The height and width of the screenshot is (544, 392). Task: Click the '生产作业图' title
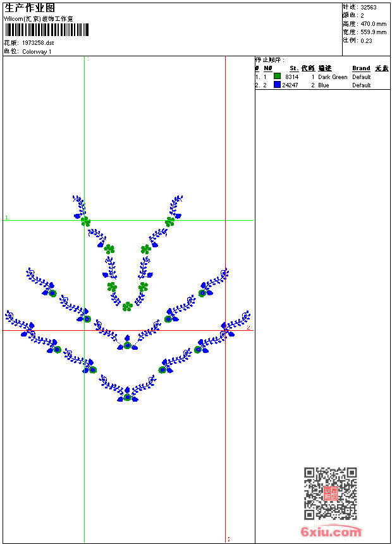(x=30, y=8)
